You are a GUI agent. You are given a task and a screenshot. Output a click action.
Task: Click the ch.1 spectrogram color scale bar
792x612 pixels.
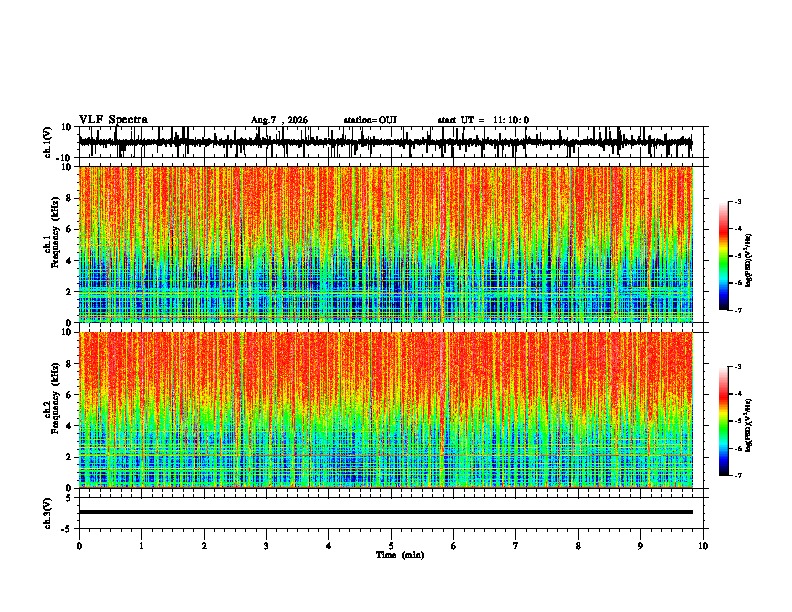tap(724, 256)
